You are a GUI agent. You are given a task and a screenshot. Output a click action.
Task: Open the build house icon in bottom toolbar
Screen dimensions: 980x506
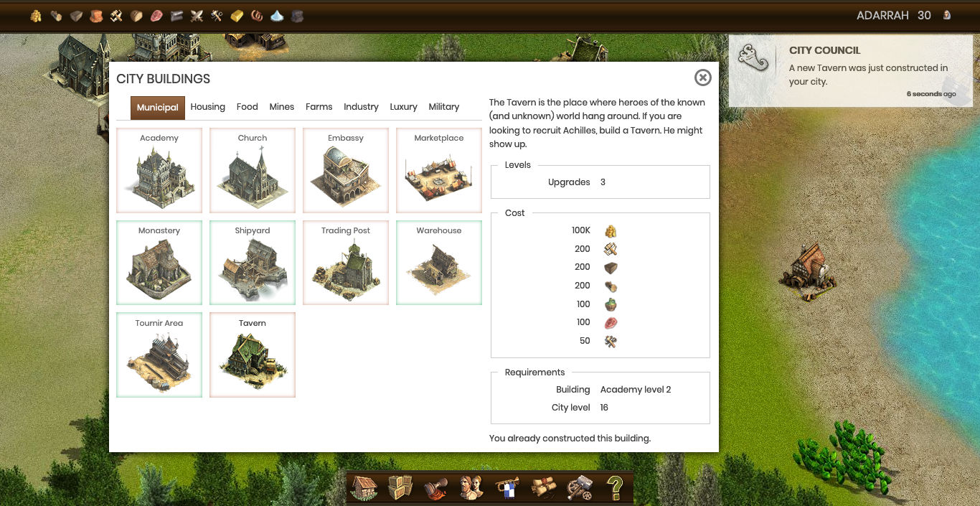[364, 487]
